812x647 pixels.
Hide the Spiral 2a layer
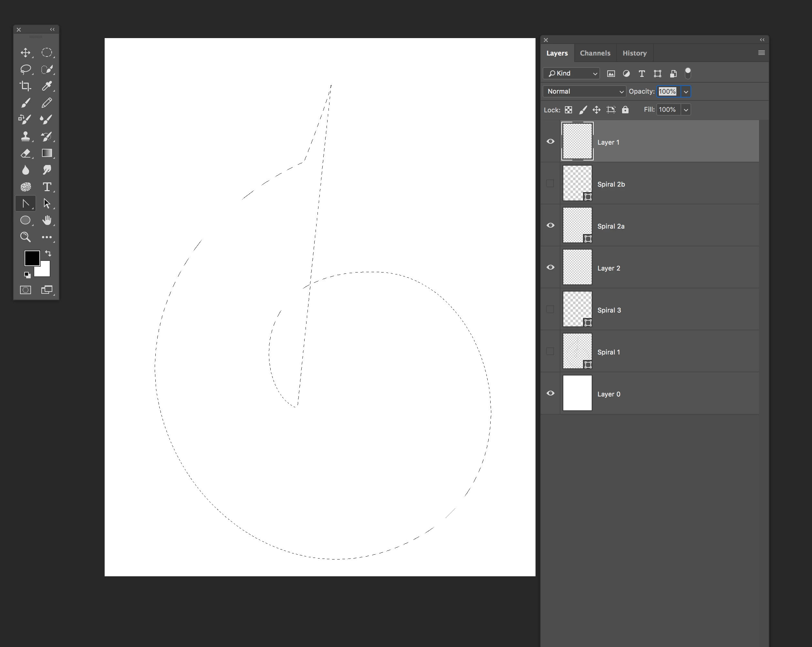point(550,225)
